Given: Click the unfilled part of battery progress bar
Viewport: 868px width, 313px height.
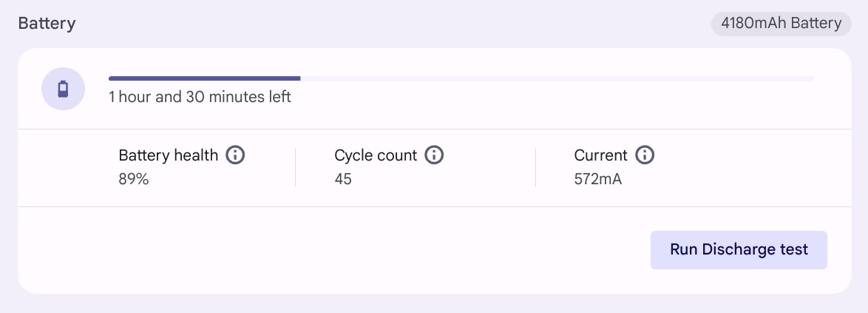Looking at the screenshot, I should pos(557,78).
